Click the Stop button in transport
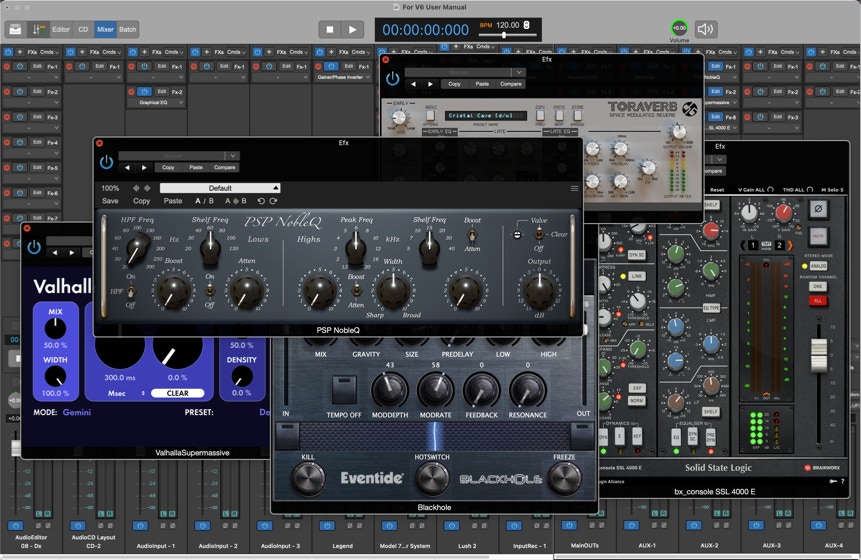Image resolution: width=861 pixels, height=560 pixels. point(330,30)
